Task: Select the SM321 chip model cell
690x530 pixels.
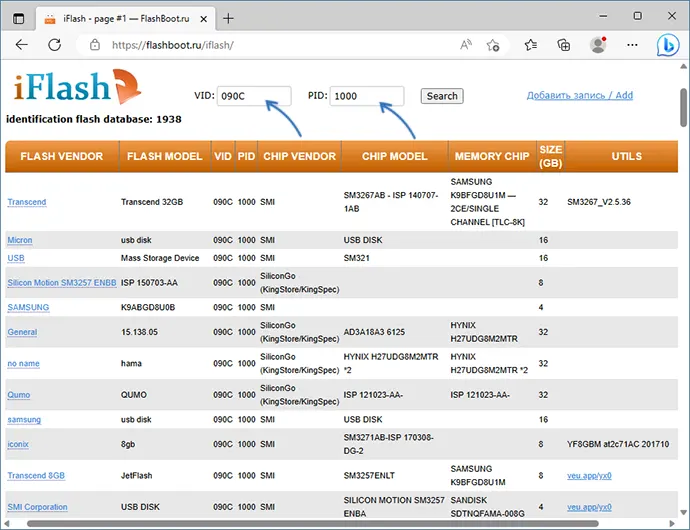Action: coord(356,258)
